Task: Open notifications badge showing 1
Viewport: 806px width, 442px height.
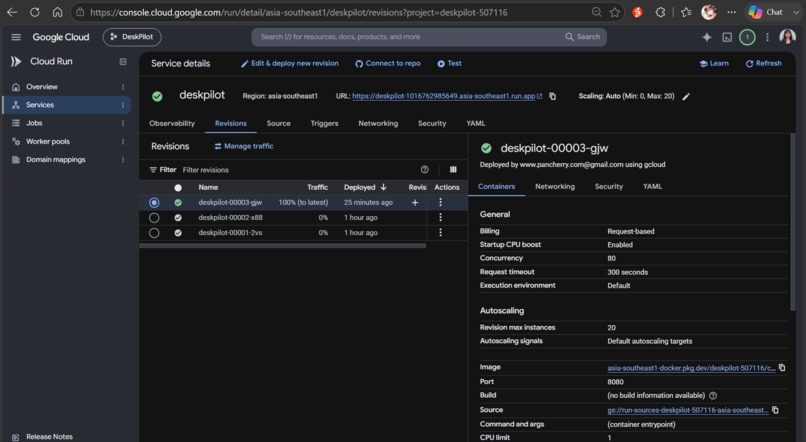Action: [x=747, y=37]
